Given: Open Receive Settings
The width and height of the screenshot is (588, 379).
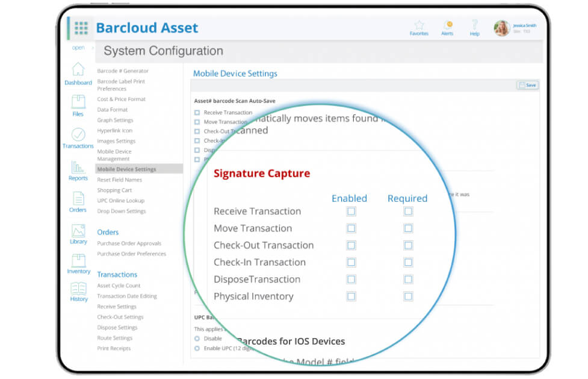Looking at the screenshot, I should pos(117,307).
